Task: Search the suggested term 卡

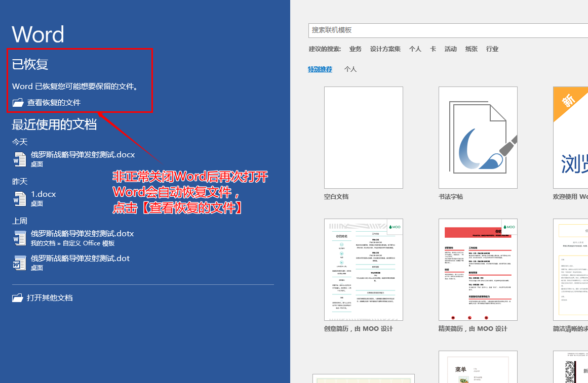Action: pos(433,49)
